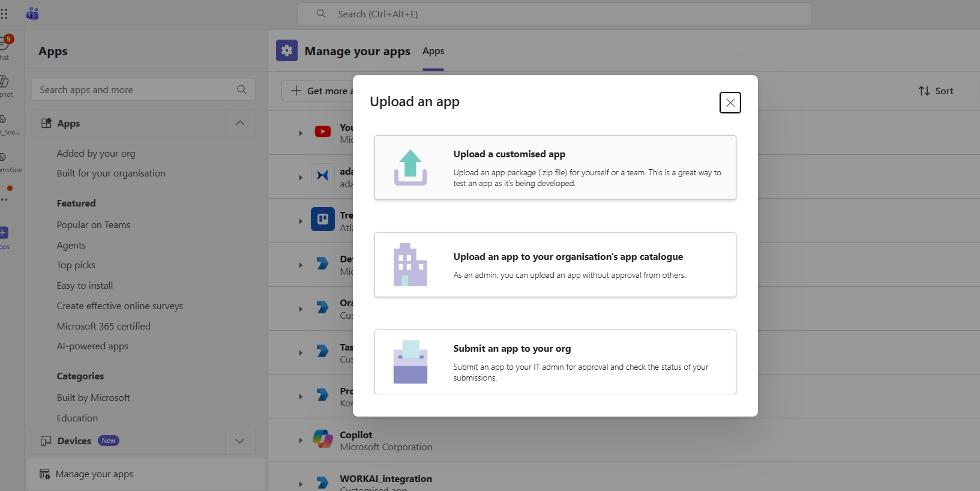Screen dimensions: 980x491
Task: Select Upload an app to organisation's catalogue
Action: [x=555, y=265]
